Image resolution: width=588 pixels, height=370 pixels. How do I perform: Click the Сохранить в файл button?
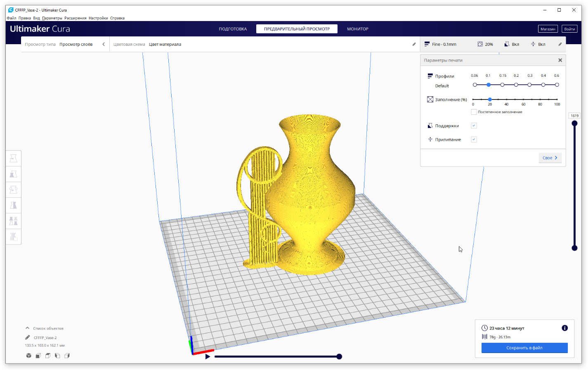click(524, 348)
